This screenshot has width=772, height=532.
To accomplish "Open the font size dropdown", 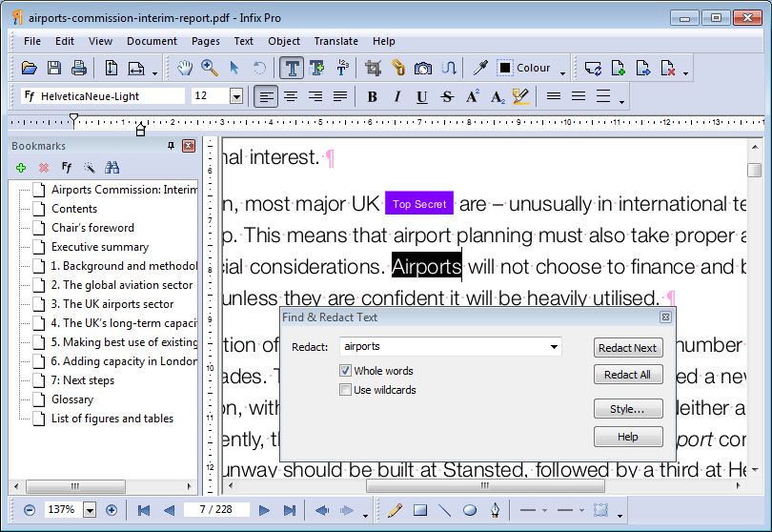I will click(236, 96).
